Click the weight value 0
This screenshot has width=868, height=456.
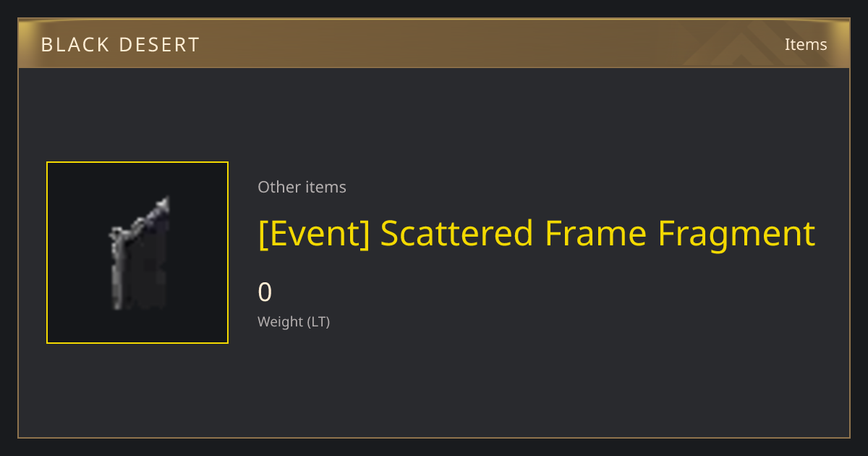click(x=265, y=292)
